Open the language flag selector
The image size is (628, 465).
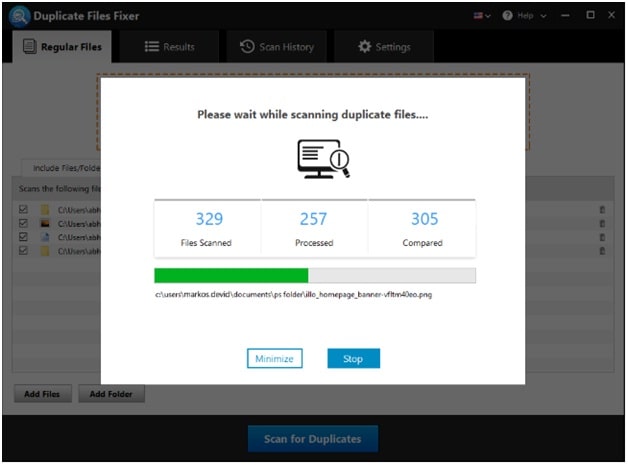click(x=481, y=16)
